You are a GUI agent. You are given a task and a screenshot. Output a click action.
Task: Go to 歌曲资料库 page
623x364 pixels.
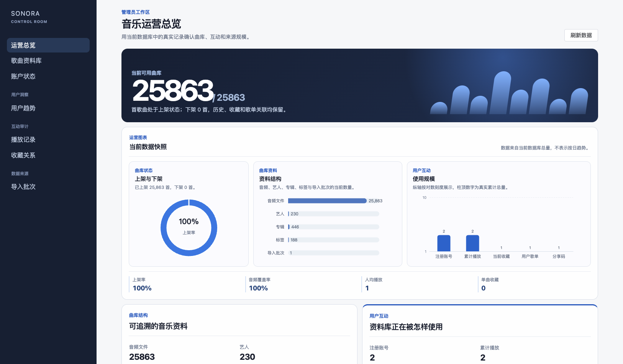pyautogui.click(x=48, y=61)
